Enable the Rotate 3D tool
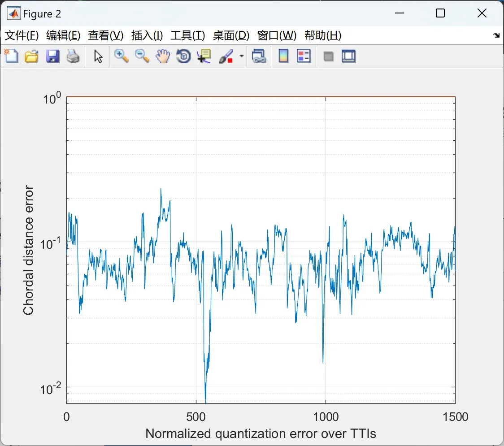Image resolution: width=504 pixels, height=446 pixels. (183, 56)
